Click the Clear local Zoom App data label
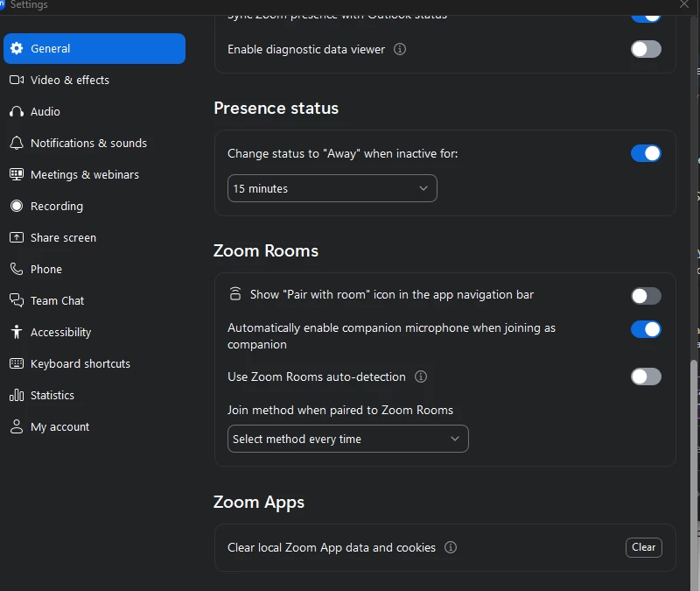 (x=332, y=548)
